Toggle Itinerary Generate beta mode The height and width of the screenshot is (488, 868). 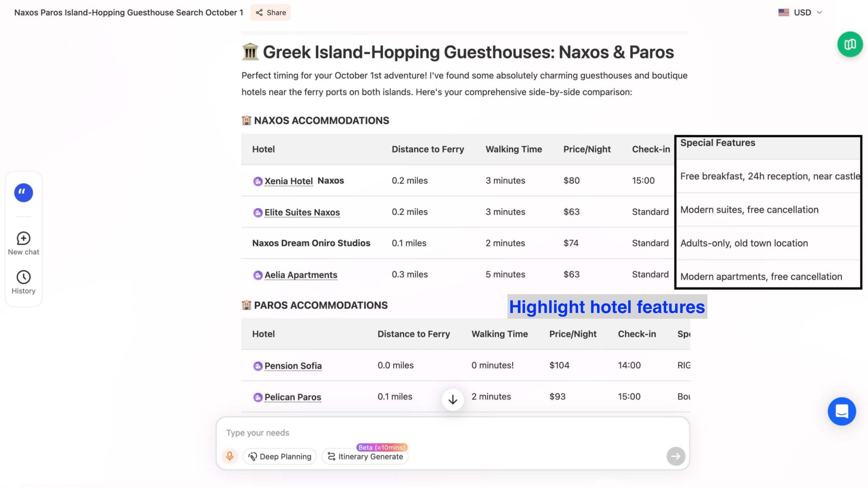coord(365,456)
